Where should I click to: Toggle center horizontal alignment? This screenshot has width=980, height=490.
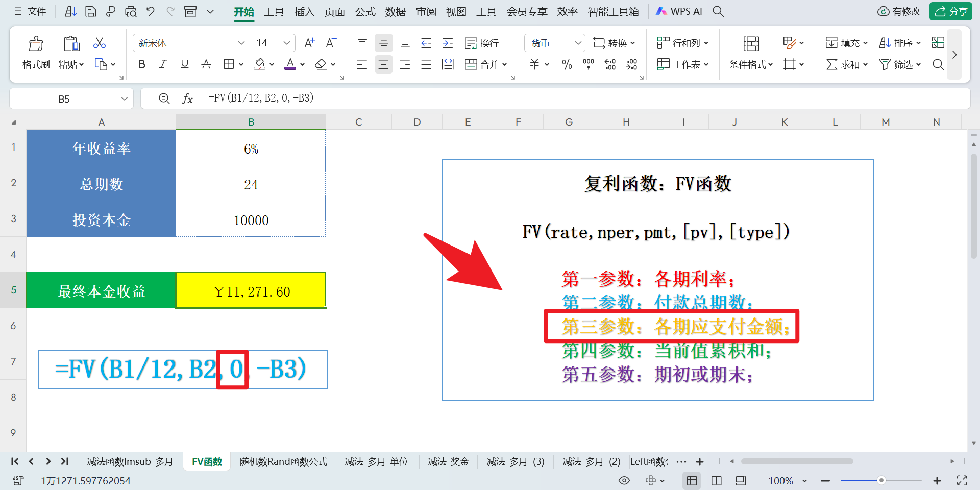pos(384,64)
